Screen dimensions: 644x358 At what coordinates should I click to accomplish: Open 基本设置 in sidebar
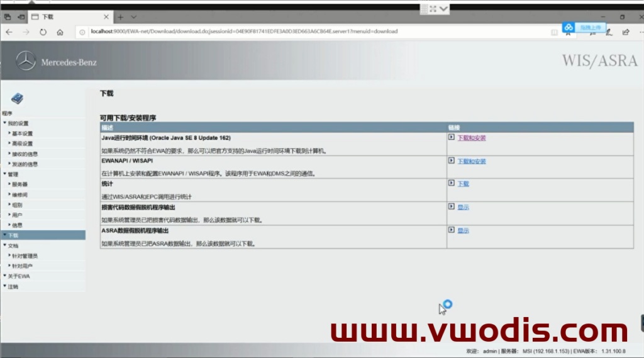21,133
